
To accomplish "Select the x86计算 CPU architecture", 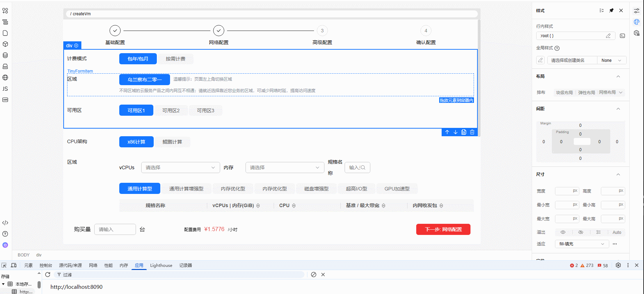I will (136, 142).
